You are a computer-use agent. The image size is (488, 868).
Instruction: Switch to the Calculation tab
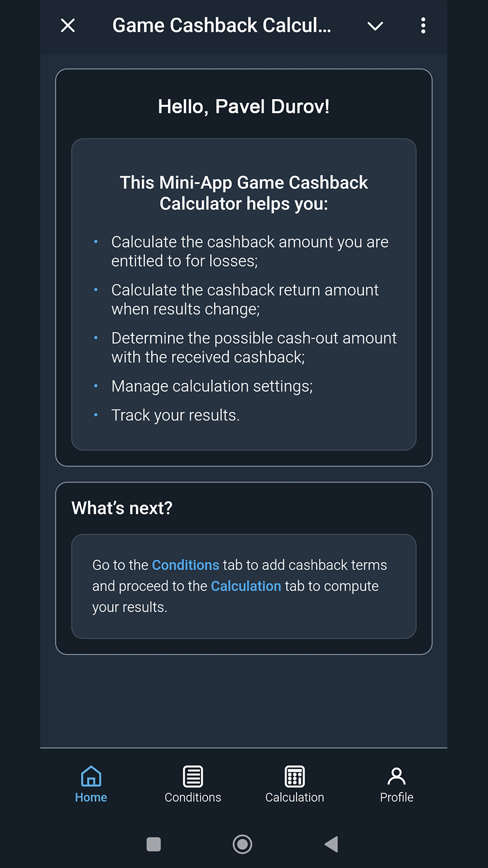click(294, 785)
